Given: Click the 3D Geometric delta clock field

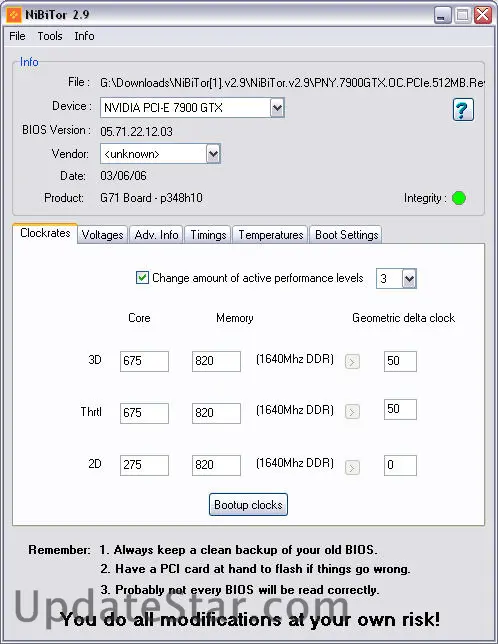Looking at the screenshot, I should point(400,361).
